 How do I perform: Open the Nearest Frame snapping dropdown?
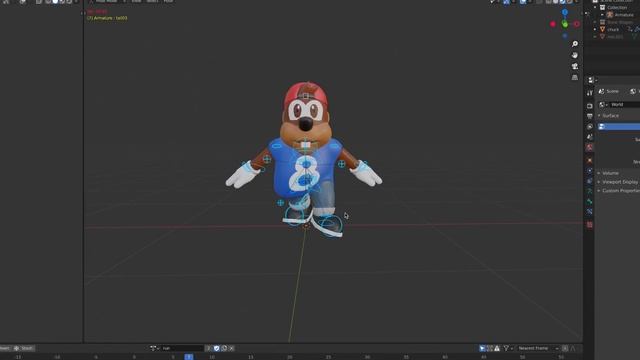point(538,348)
